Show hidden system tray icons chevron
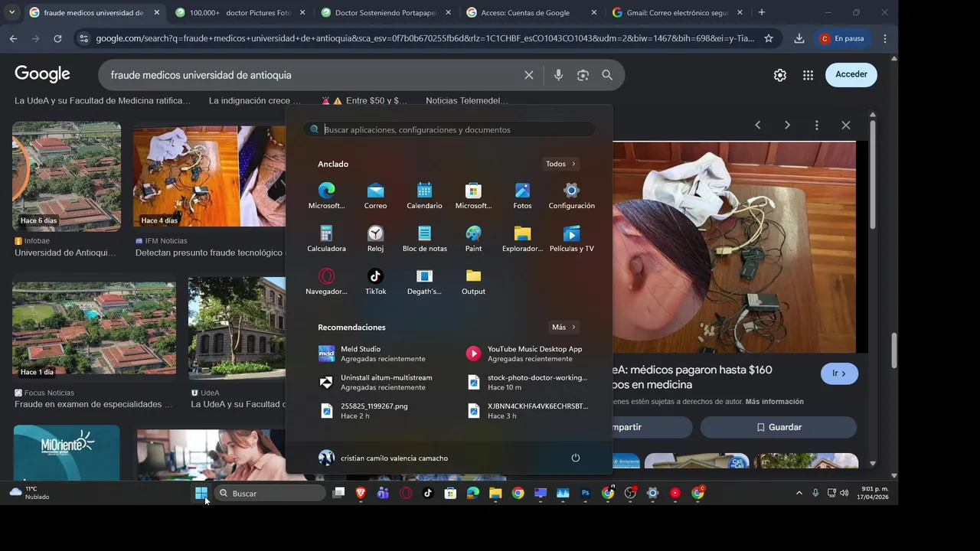This screenshot has width=980, height=551. point(799,494)
